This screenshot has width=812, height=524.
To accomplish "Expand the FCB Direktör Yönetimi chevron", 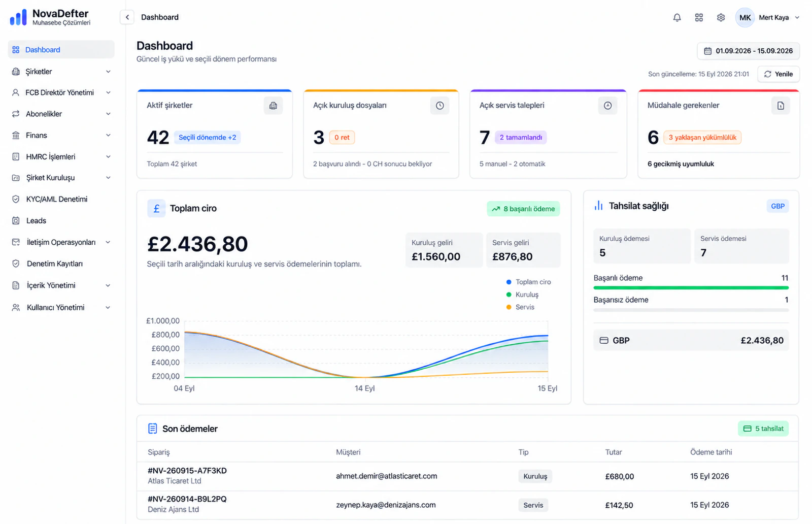I will coord(108,92).
